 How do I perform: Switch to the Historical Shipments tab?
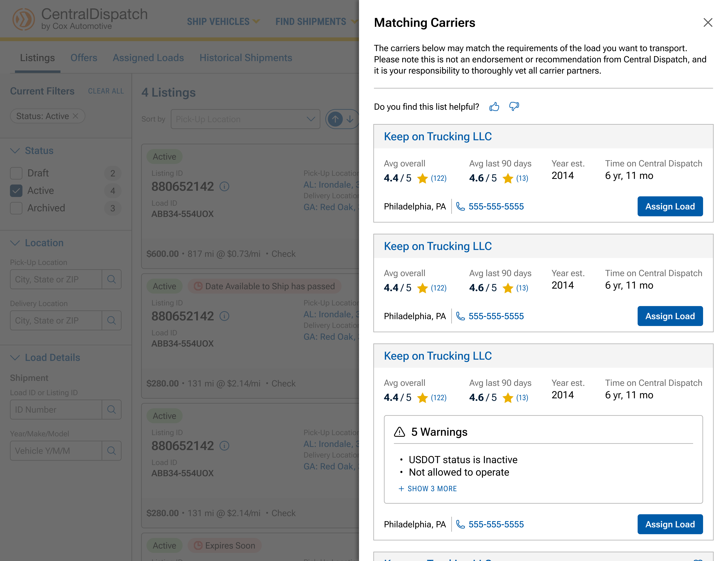246,58
